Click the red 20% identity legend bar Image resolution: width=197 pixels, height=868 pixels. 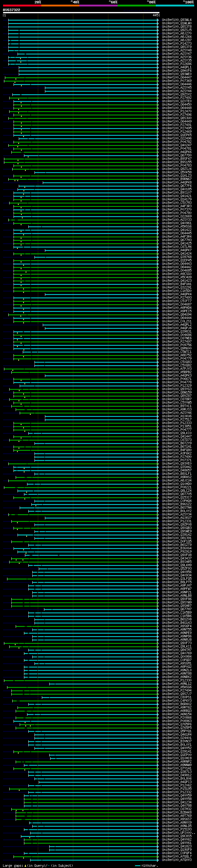(22, 6)
